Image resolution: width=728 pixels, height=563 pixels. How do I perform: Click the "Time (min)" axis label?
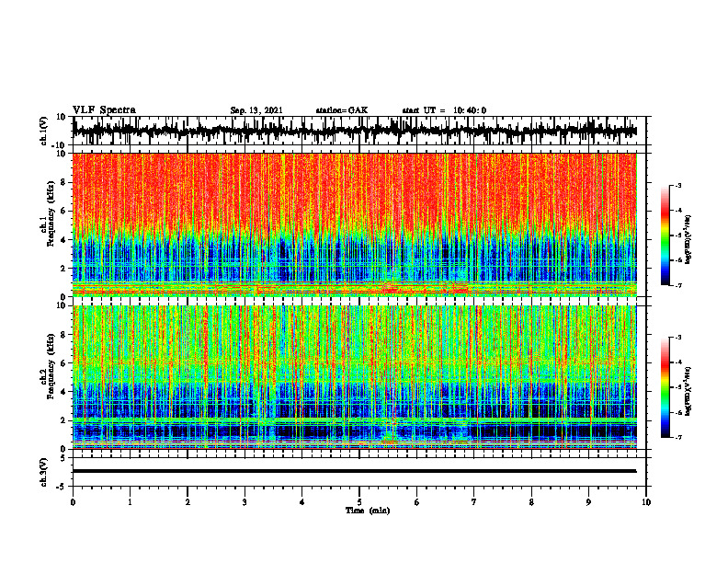tap(368, 511)
